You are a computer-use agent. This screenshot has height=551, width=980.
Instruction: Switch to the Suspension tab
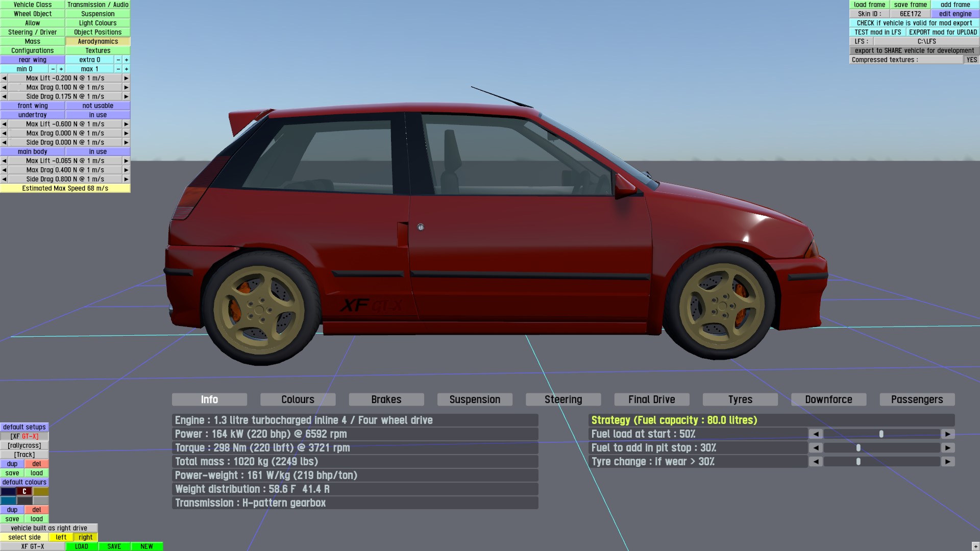pos(475,399)
